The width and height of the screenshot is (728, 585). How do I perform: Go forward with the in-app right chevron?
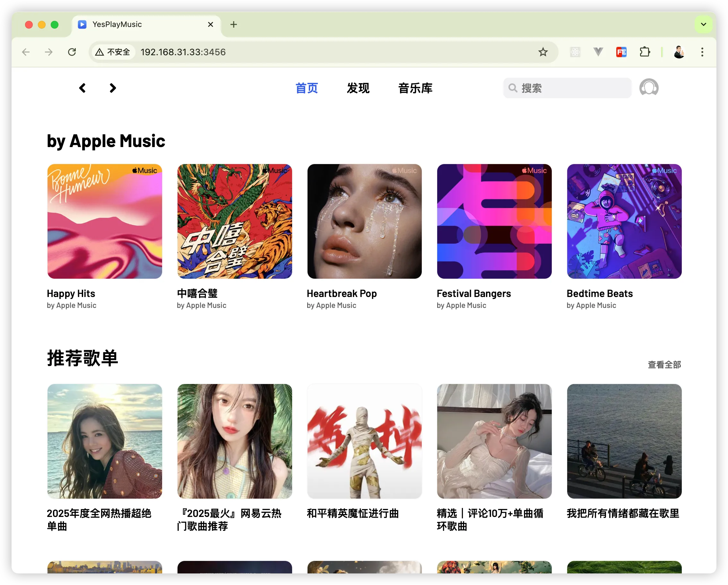pos(113,88)
